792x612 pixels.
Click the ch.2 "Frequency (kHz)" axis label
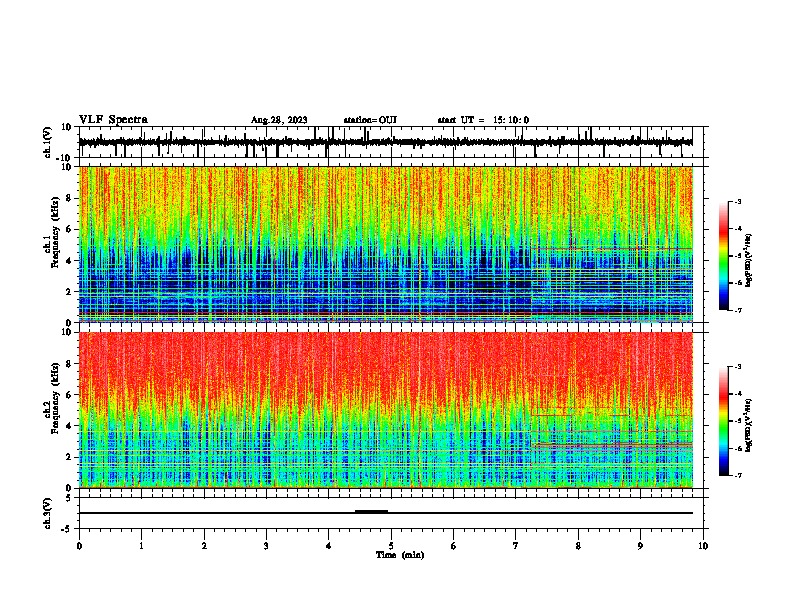55,398
